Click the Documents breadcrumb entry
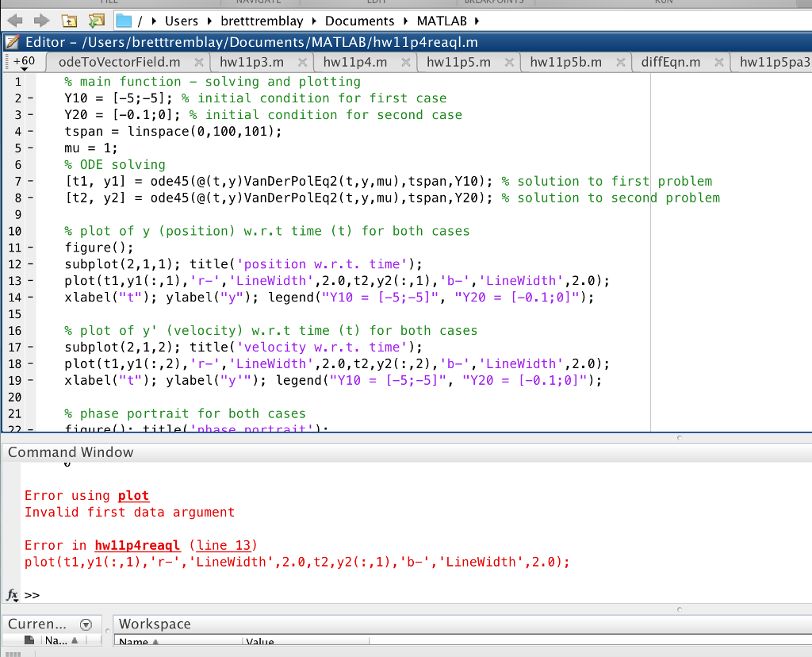Viewport: 812px width, 657px height. (360, 21)
